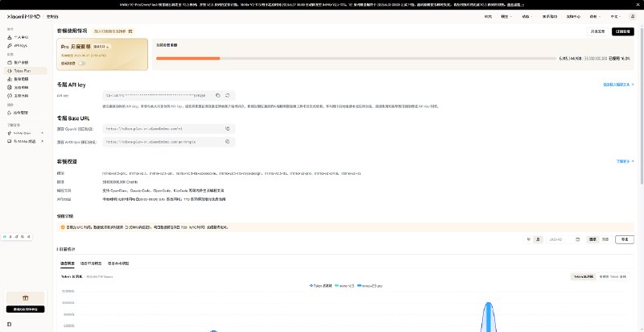Click the orange info icon in the usage notice
This screenshot has width=644, height=332.
pyautogui.click(x=63, y=227)
